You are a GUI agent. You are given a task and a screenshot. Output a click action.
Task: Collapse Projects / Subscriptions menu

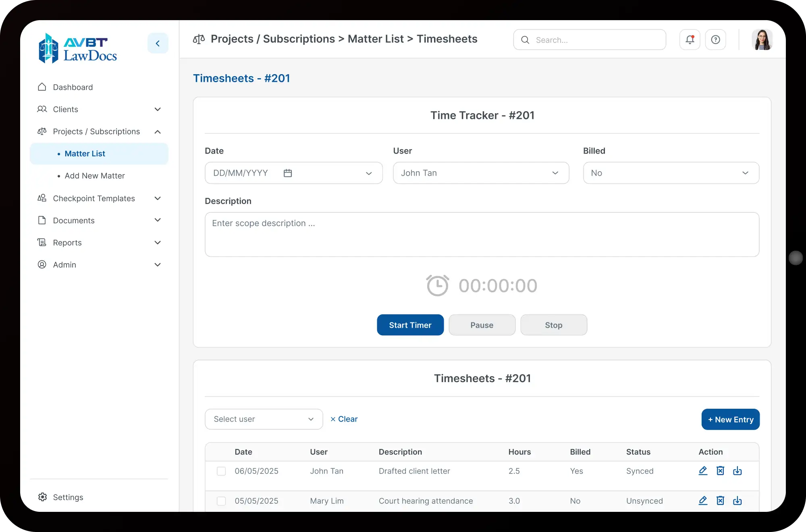99,131
